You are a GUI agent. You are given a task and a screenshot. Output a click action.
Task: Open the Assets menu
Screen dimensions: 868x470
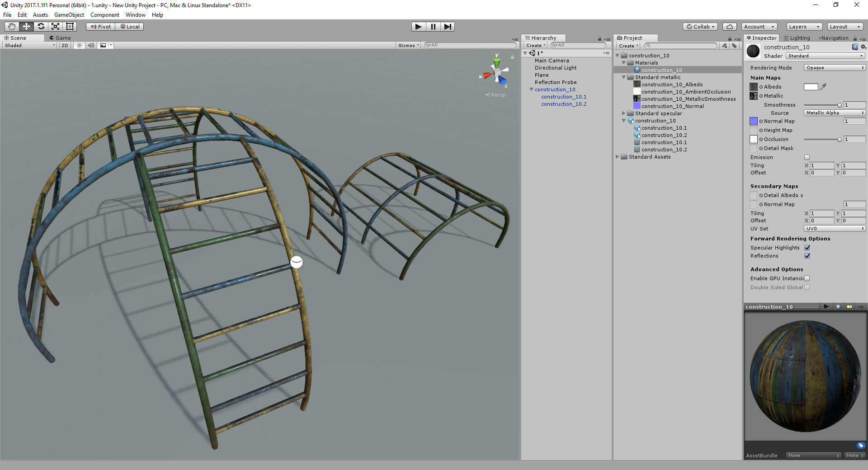click(x=40, y=15)
